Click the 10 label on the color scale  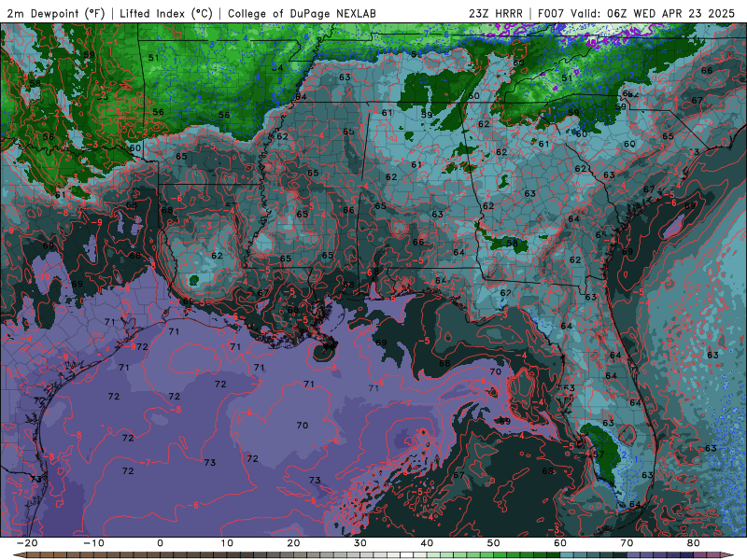coord(227,543)
